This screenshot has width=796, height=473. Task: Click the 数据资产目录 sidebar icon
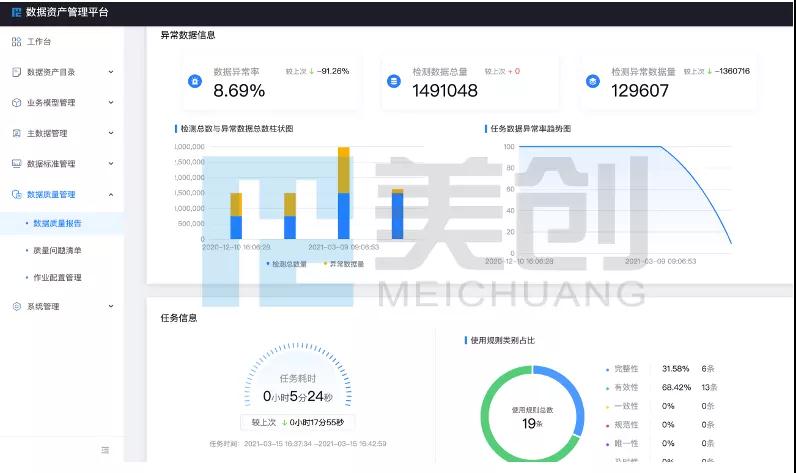pos(16,72)
